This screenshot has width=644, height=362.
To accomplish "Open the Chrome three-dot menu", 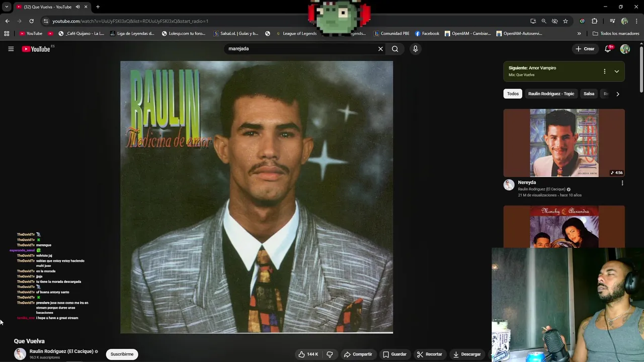I will pyautogui.click(x=636, y=21).
